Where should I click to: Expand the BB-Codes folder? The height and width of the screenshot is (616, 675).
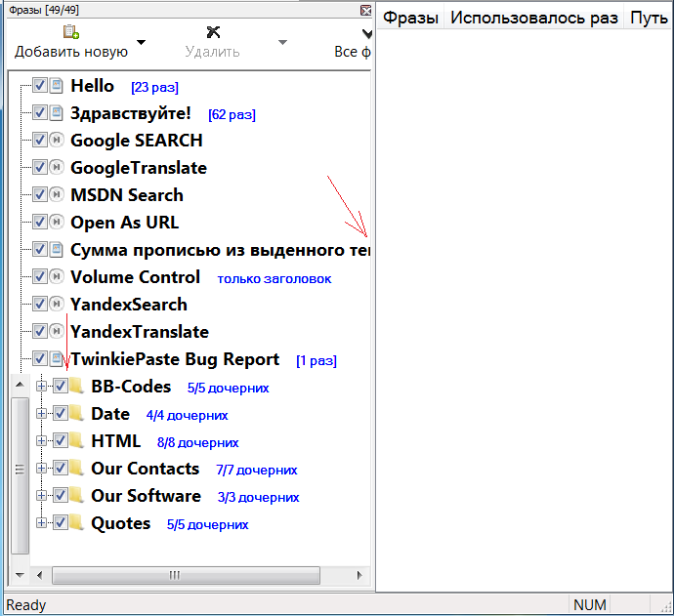tap(41, 387)
